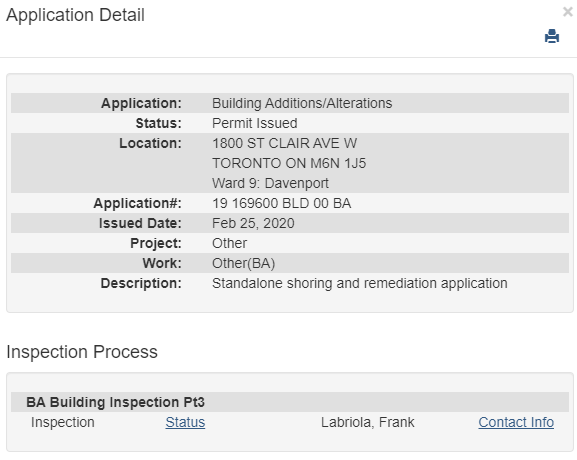Click the Feb 25, 2020 issued date
577x460 pixels.
[253, 223]
